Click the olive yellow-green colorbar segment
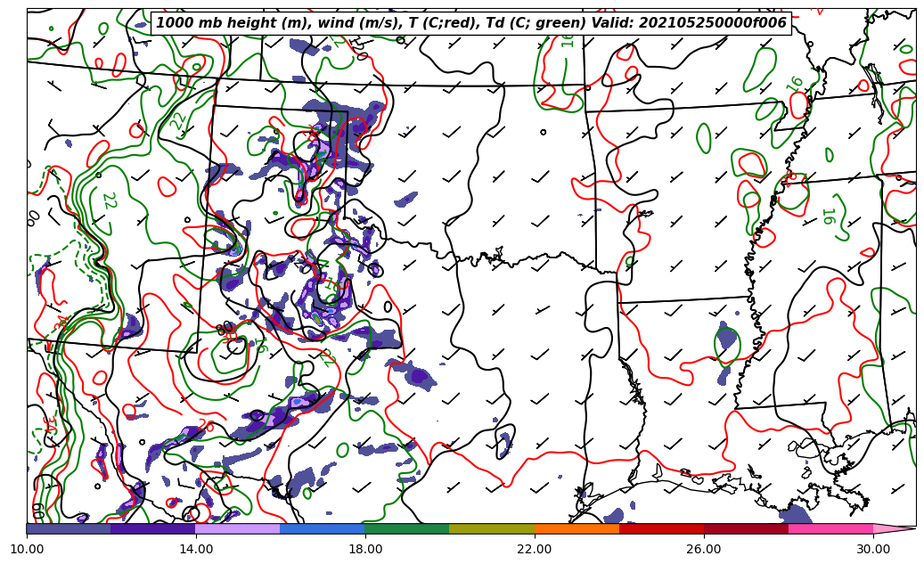Screen dimensions: 924x564 (x=492, y=528)
